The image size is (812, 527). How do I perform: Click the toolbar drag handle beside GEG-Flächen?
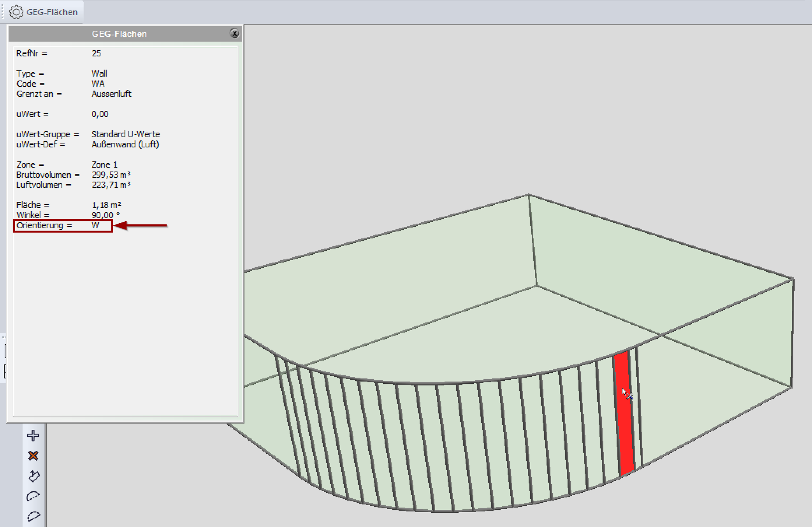point(3,12)
